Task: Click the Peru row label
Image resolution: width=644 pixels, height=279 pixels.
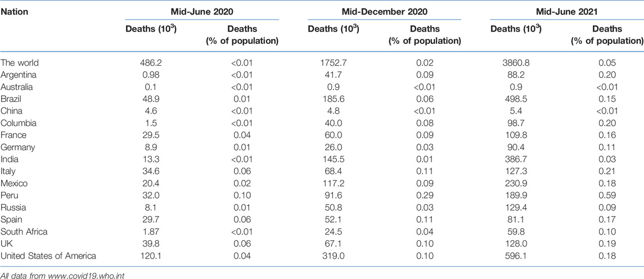Action: point(8,196)
